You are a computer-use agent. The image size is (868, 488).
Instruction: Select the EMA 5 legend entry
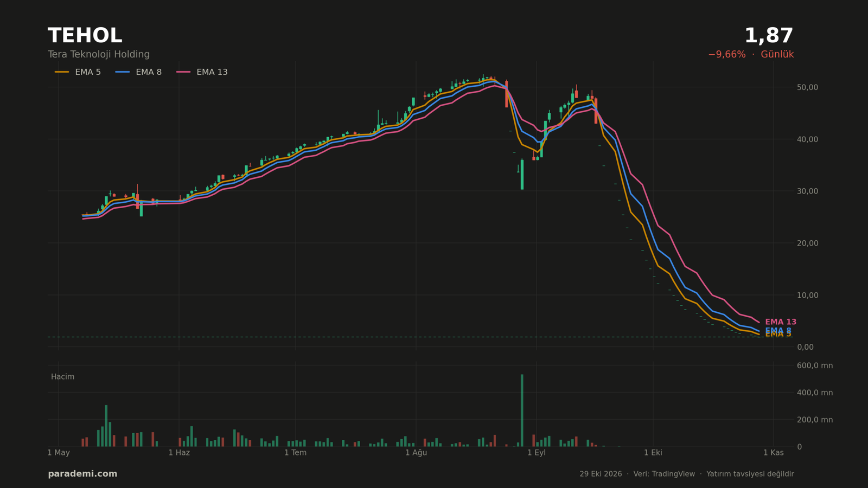click(78, 72)
